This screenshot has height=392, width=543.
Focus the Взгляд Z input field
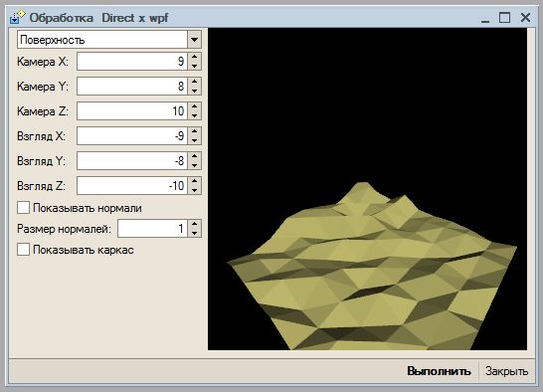(132, 186)
